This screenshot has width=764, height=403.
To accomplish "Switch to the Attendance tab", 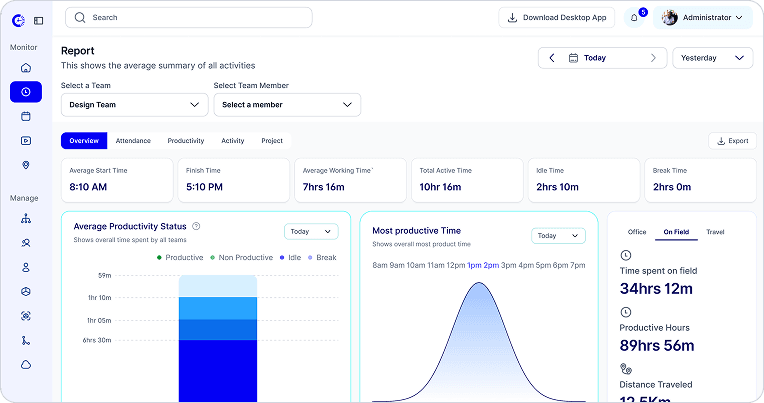I will click(133, 141).
